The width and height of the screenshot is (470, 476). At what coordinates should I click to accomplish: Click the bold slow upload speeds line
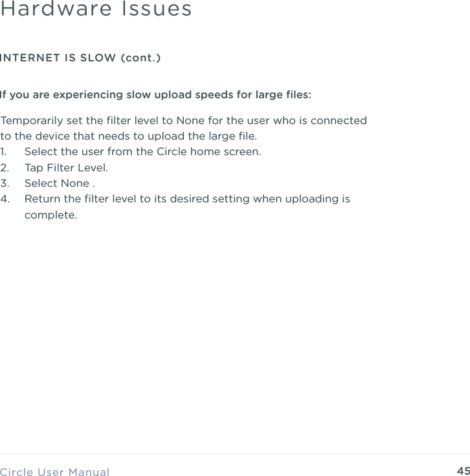click(155, 96)
